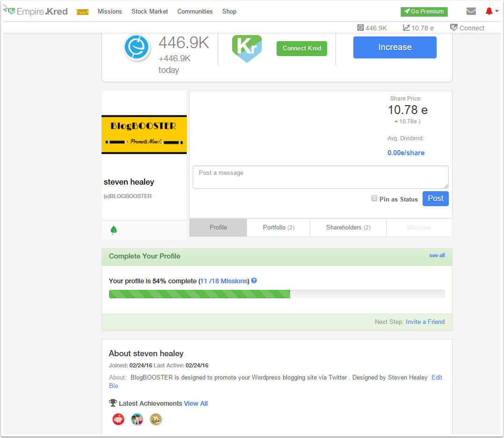Click the Post a message text box
The width and height of the screenshot is (504, 438).
coord(321,177)
